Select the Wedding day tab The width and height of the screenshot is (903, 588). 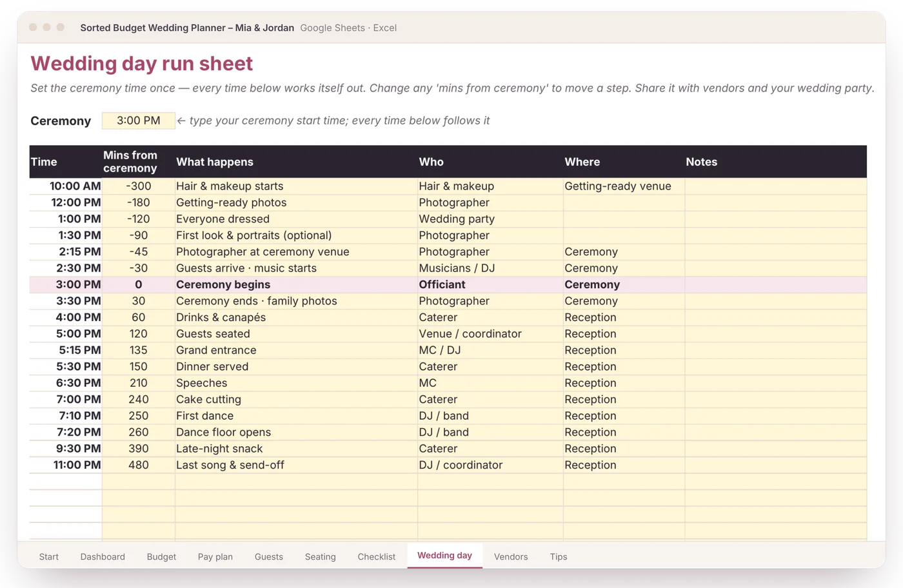tap(445, 555)
